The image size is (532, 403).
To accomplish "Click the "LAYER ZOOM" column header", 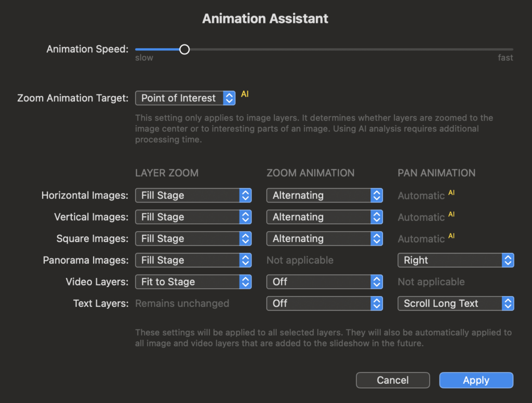I will click(x=167, y=173).
